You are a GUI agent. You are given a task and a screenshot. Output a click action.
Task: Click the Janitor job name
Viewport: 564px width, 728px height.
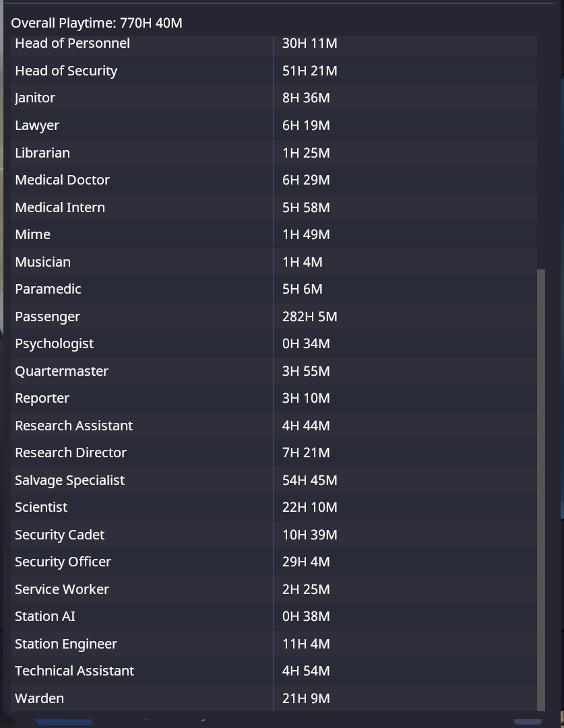click(35, 98)
